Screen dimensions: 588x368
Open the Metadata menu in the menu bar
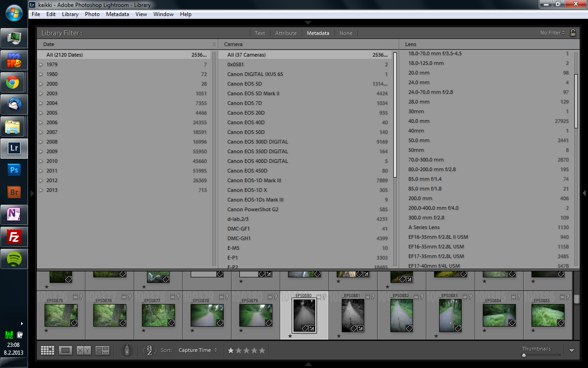pos(118,14)
